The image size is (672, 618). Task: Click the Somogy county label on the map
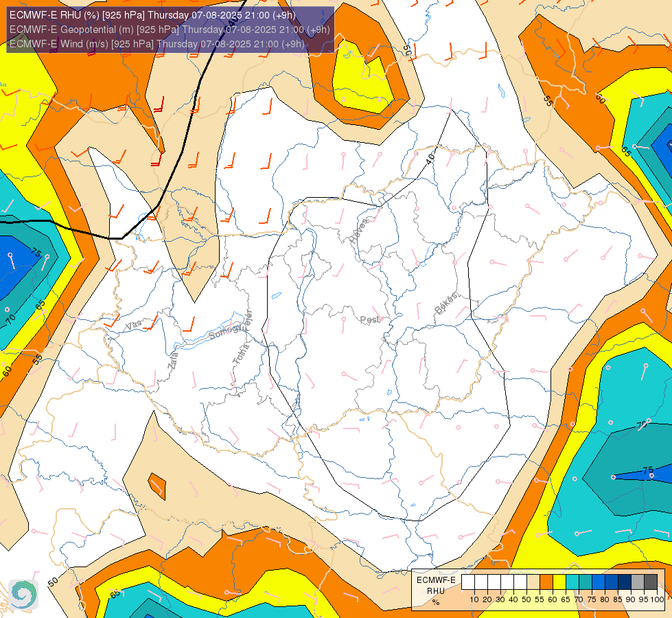click(226, 332)
